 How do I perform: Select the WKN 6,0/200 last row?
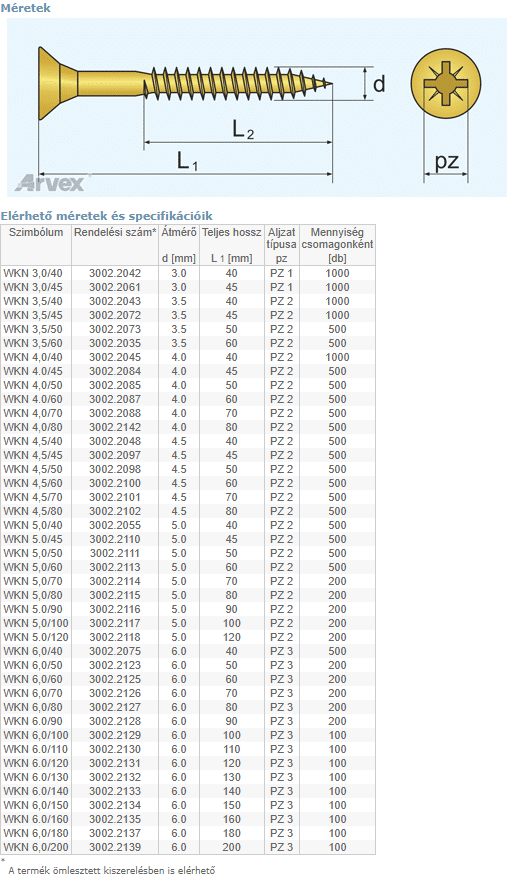click(x=188, y=847)
